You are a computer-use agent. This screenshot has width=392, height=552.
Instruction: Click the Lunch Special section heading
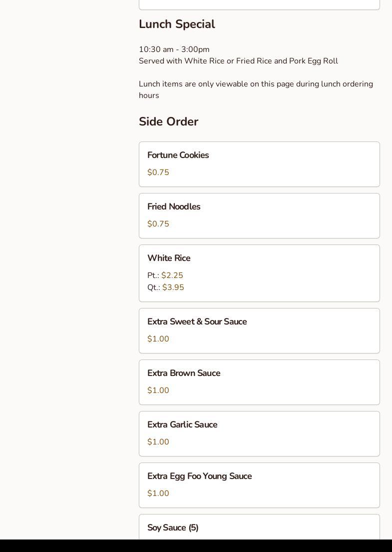(177, 24)
